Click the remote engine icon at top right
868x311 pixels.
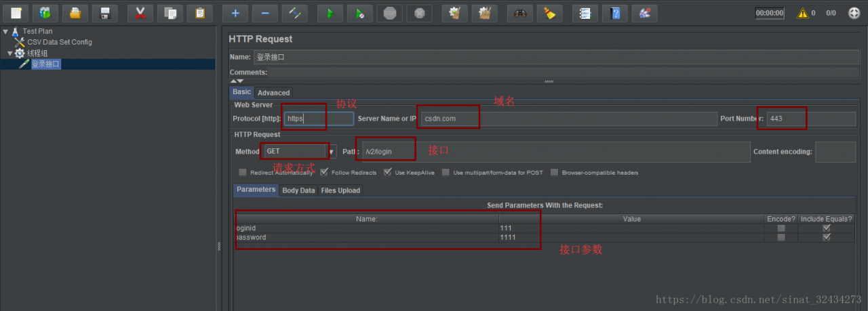tap(854, 12)
